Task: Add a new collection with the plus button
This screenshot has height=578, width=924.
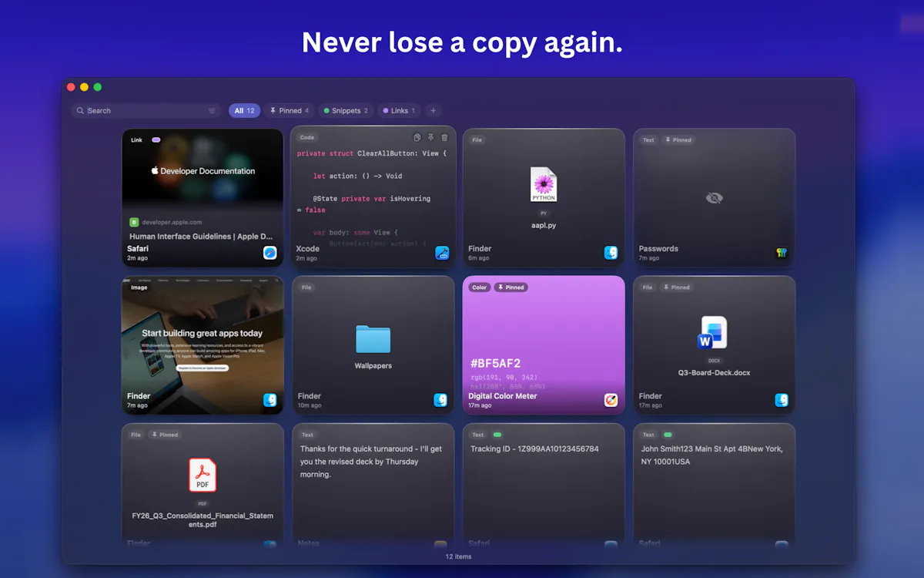Action: tap(433, 111)
